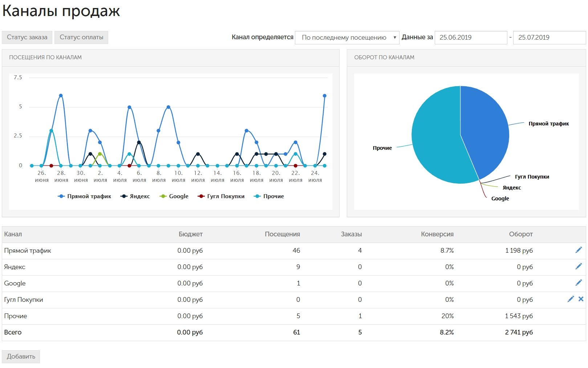The image size is (588, 368).
Task: Toggle Яндекс series in chart legend
Action: (135, 196)
